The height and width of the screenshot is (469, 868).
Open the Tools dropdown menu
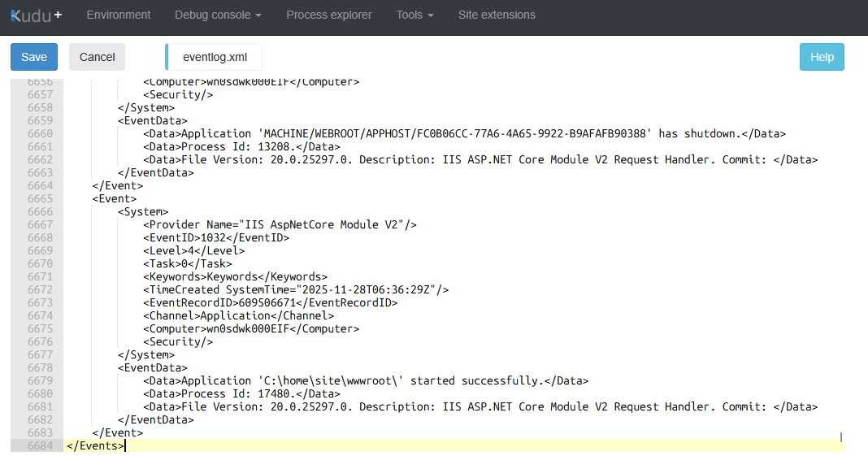click(414, 15)
